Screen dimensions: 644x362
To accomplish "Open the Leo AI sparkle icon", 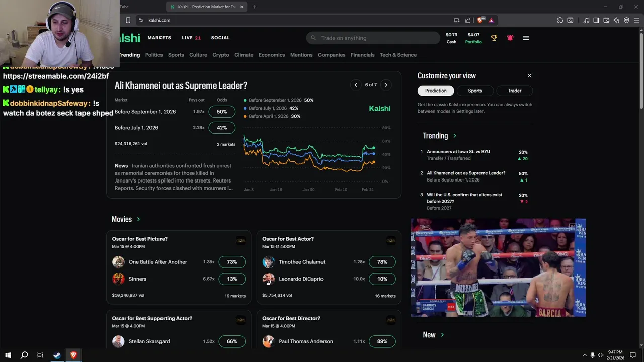I will point(616,20).
